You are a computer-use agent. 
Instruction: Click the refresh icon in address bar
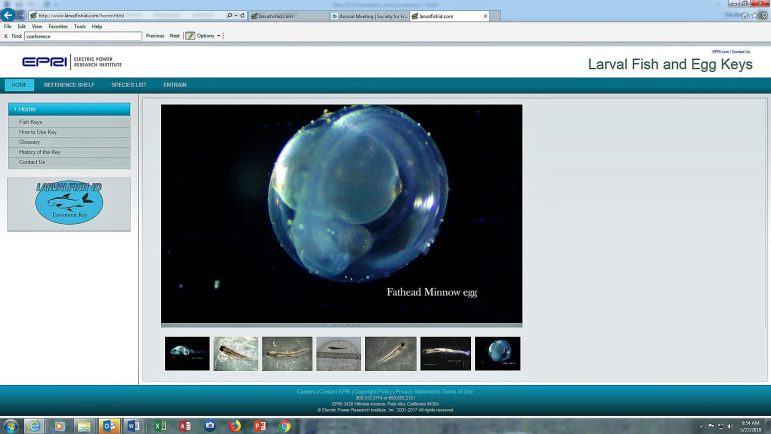point(242,16)
